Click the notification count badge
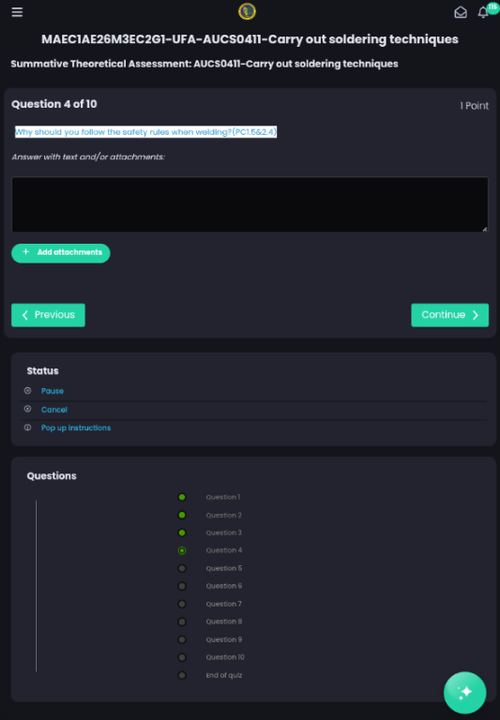The width and height of the screenshot is (500, 720). (x=493, y=7)
